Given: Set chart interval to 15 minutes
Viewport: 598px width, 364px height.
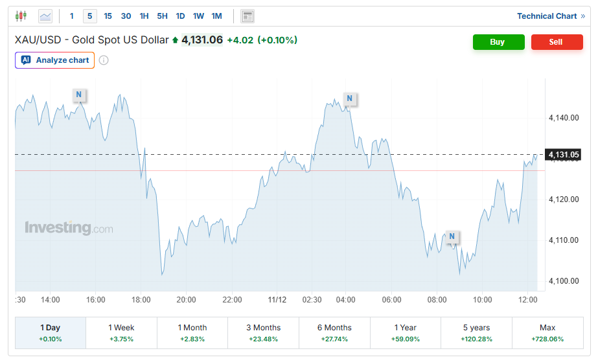Looking at the screenshot, I should (x=108, y=16).
